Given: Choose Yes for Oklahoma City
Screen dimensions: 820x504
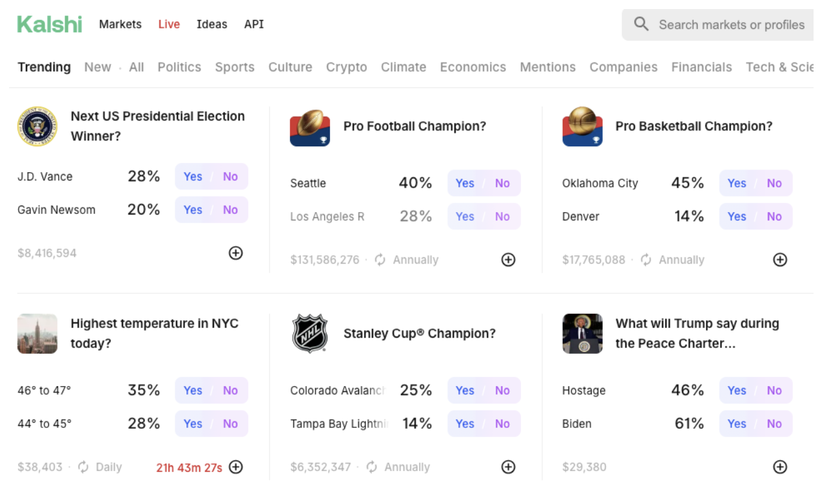Looking at the screenshot, I should [x=737, y=183].
